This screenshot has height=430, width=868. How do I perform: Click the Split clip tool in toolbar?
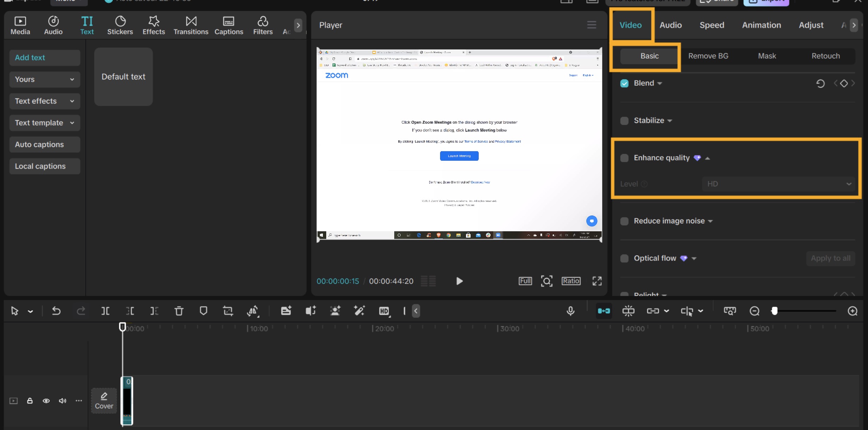(105, 311)
